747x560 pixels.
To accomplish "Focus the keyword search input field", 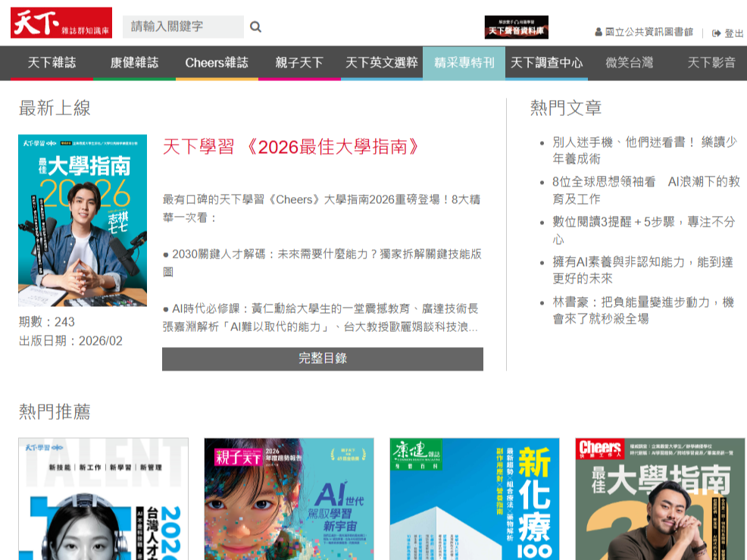I will pos(183,27).
